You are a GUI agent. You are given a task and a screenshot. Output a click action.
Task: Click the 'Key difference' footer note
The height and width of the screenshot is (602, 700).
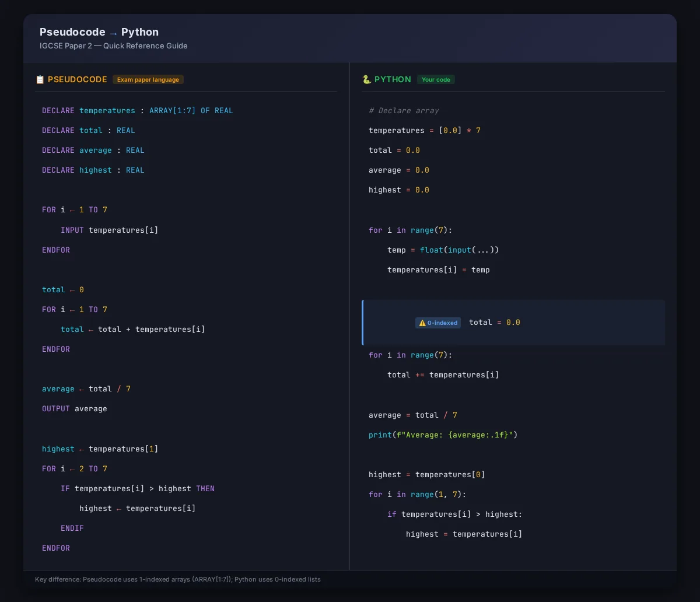click(178, 580)
